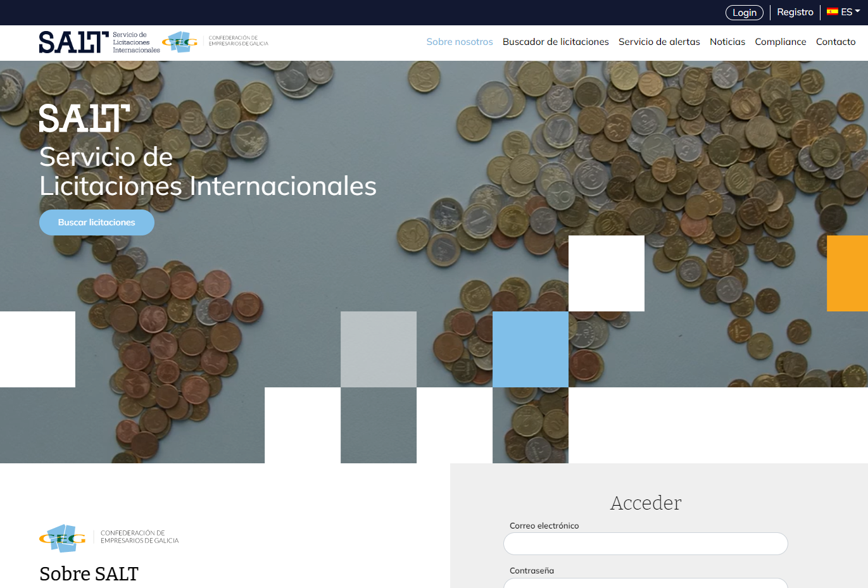The width and height of the screenshot is (868, 588).
Task: Click the Buscar licitaciones button
Action: (97, 223)
